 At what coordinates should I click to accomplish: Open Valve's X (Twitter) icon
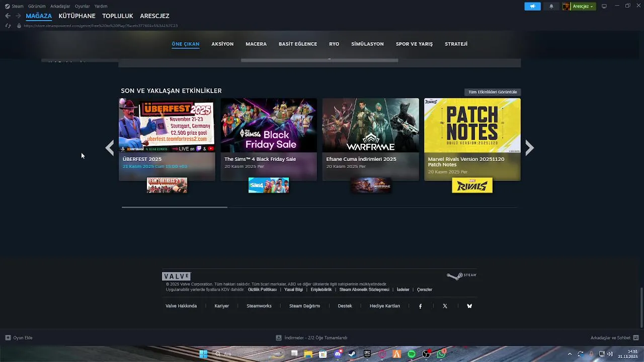pos(445,306)
